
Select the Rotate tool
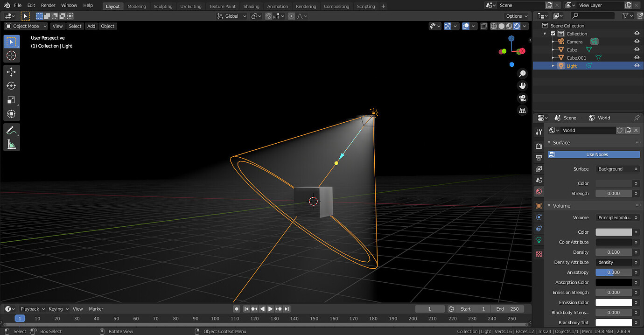pos(12,86)
